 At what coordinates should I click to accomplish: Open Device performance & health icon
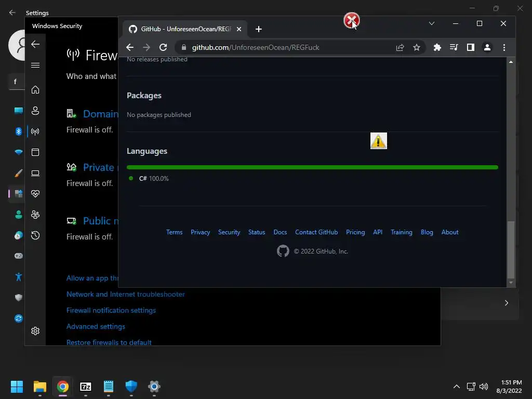click(x=35, y=194)
